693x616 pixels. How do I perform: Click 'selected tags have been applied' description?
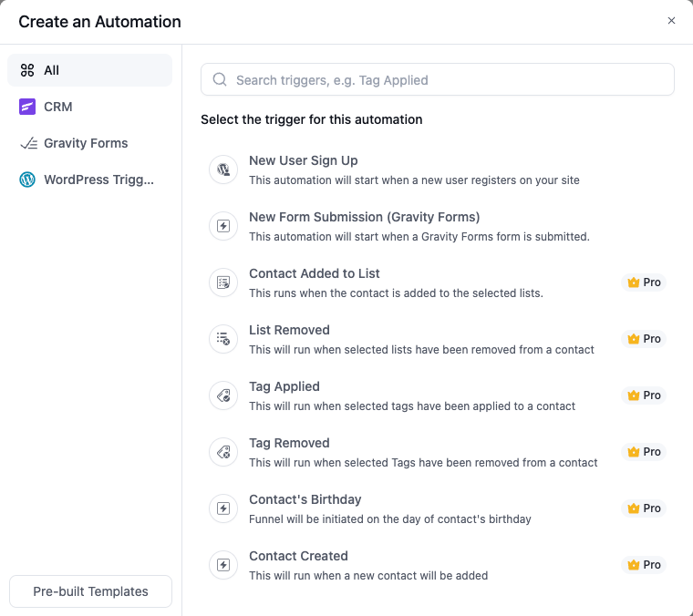(412, 406)
